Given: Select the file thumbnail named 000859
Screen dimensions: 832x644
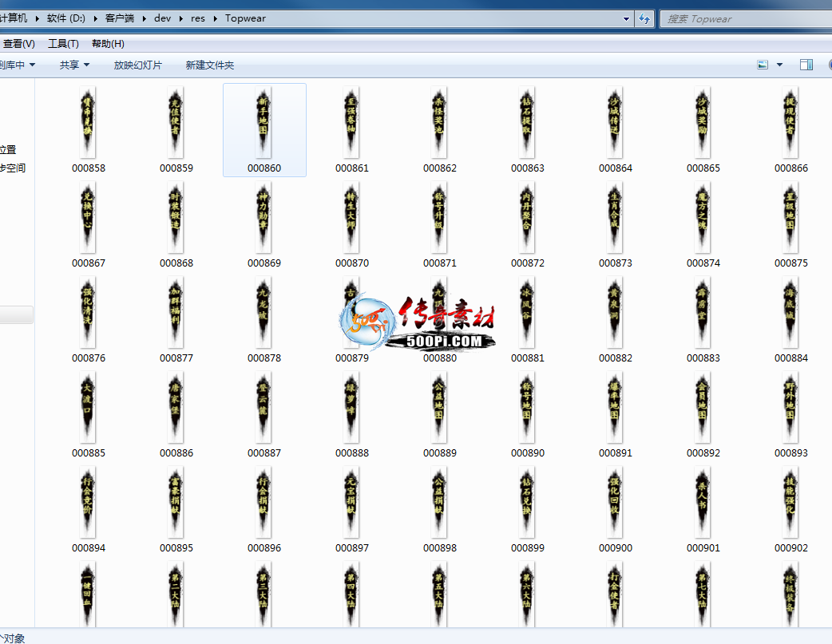Looking at the screenshot, I should [176, 123].
